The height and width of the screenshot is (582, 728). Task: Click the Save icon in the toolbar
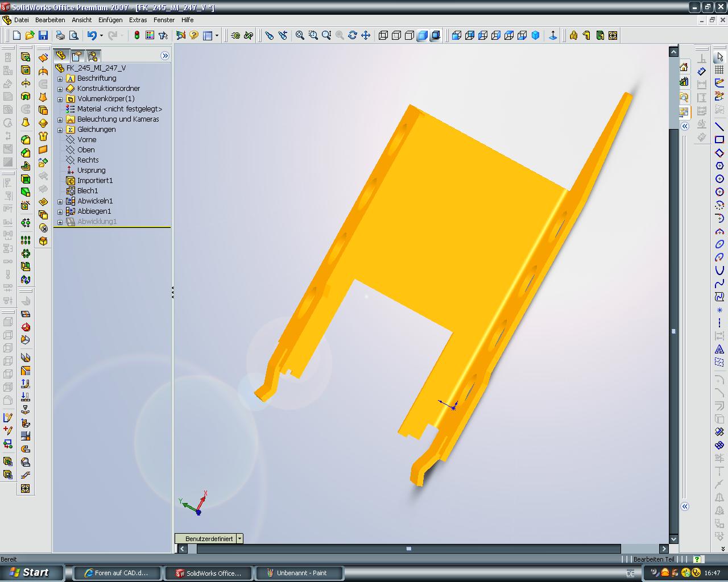43,35
